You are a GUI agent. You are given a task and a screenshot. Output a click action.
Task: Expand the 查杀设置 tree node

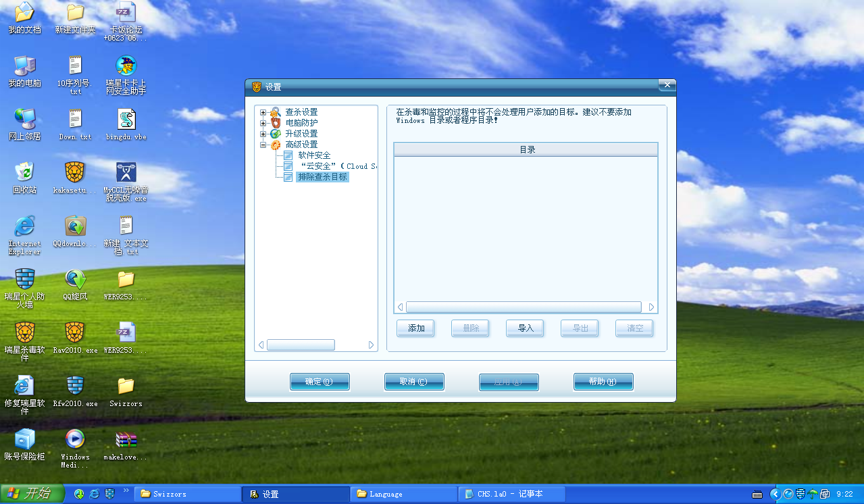pyautogui.click(x=263, y=112)
